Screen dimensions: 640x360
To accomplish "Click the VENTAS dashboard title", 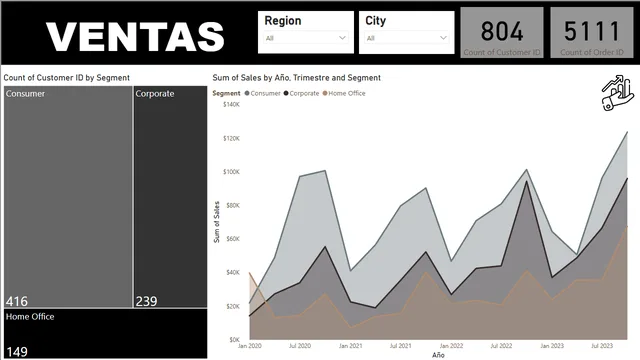I will pos(135,37).
